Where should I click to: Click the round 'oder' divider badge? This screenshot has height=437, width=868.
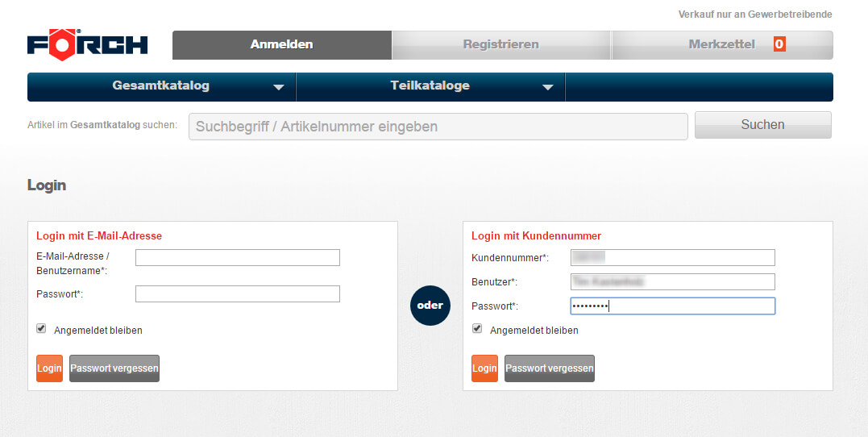point(430,306)
